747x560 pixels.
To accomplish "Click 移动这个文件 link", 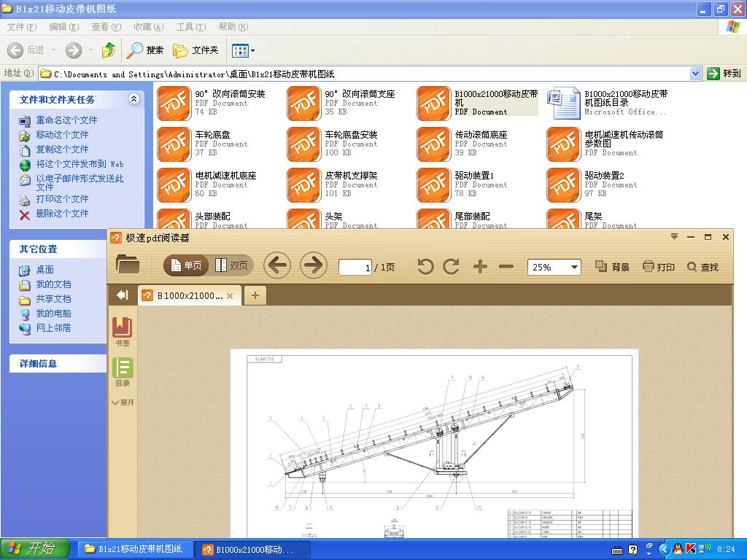I will tap(62, 135).
